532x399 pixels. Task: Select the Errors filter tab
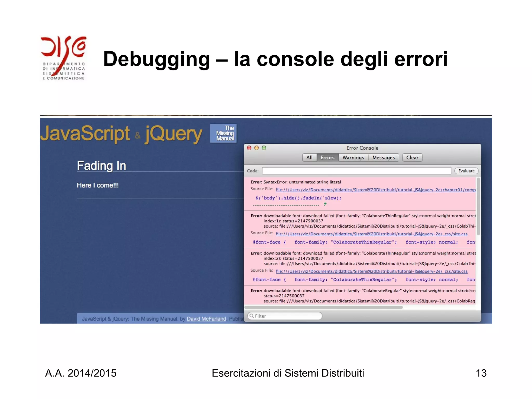327,157
